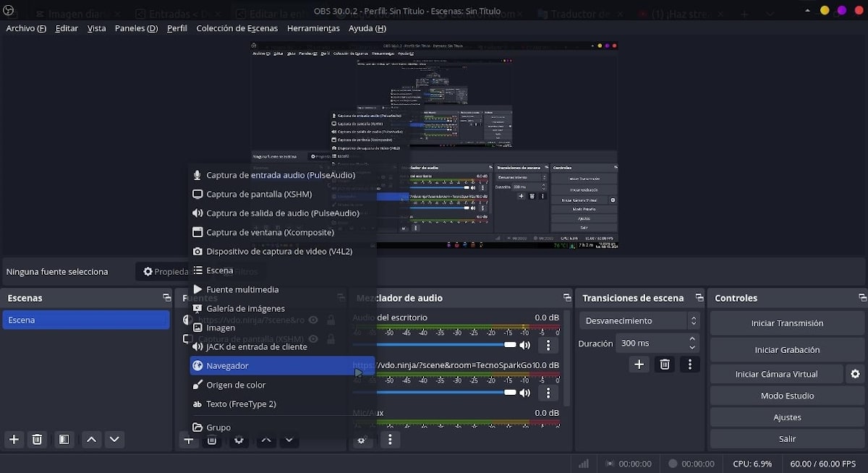Screen dimensions: 868x473
Task: Mute the vdo.ninja audio channel
Action: click(525, 393)
